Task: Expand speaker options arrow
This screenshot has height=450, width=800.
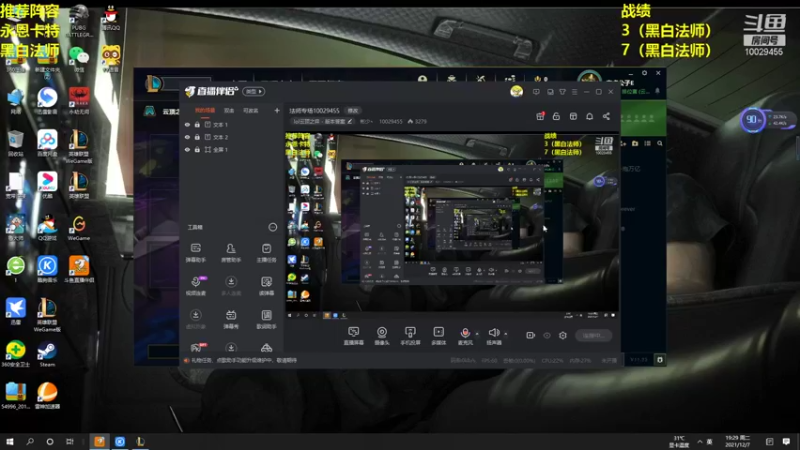Action: [506, 334]
